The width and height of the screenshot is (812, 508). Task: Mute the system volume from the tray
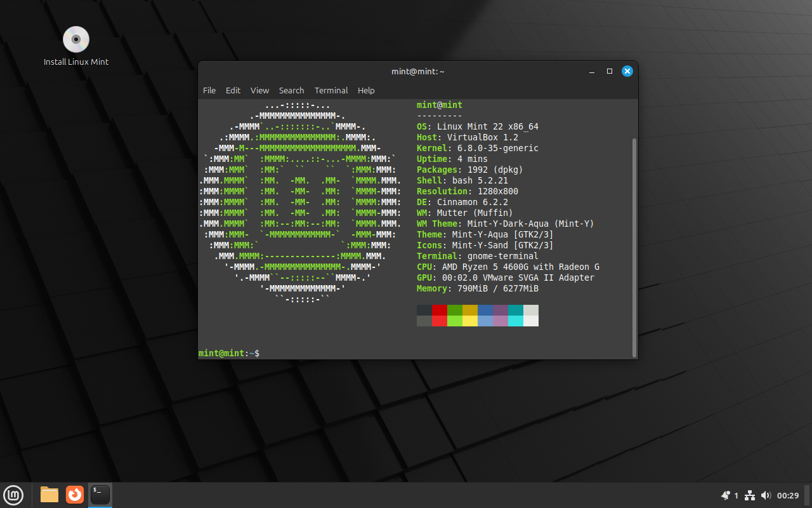point(766,495)
